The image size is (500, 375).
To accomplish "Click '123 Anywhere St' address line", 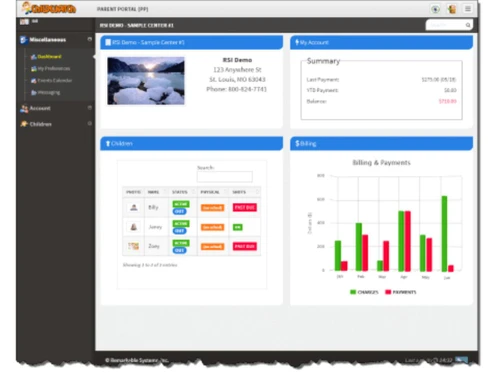I will pos(237,70).
